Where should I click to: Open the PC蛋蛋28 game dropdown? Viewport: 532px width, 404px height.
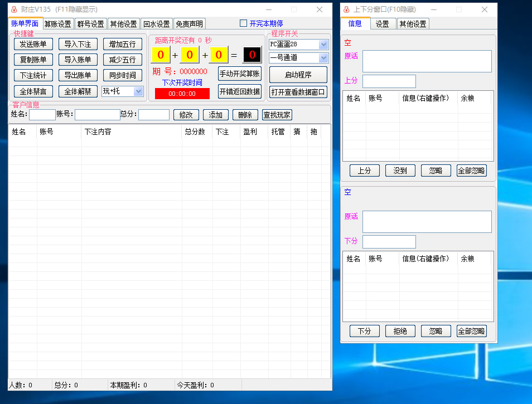(323, 45)
